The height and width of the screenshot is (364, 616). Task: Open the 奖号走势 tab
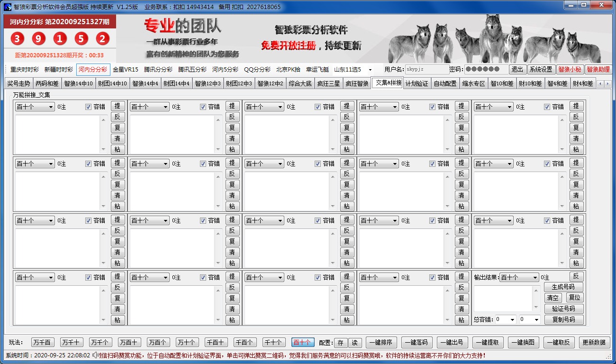coord(18,83)
